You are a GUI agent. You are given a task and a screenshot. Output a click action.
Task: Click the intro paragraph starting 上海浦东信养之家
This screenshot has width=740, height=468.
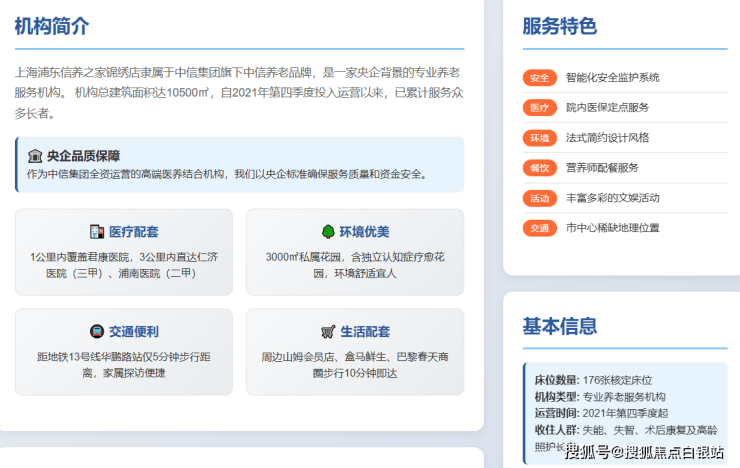[239, 92]
